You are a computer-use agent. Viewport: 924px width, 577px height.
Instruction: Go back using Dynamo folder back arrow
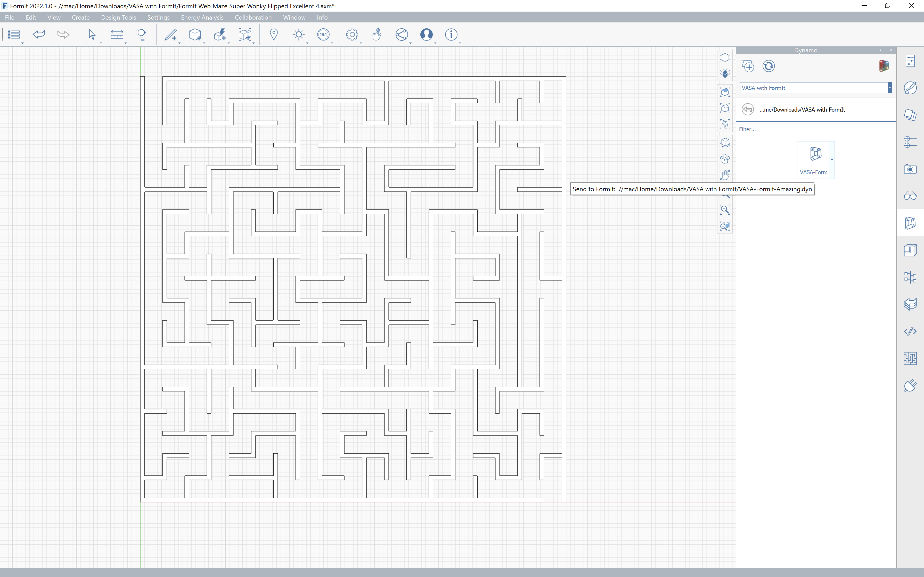point(748,110)
